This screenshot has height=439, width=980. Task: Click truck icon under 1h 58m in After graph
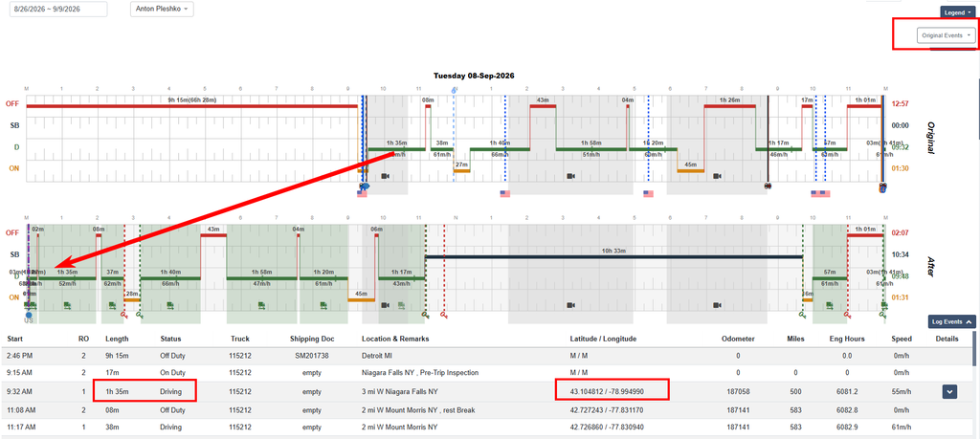point(260,305)
